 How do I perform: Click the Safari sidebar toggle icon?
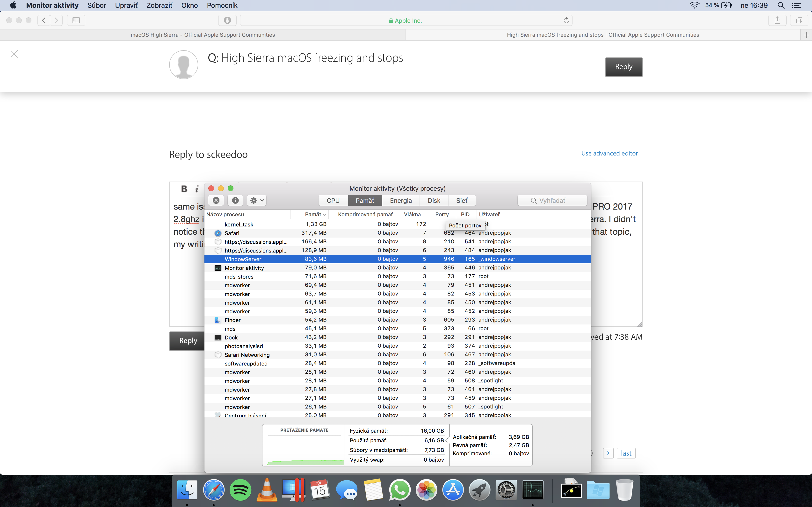(76, 20)
